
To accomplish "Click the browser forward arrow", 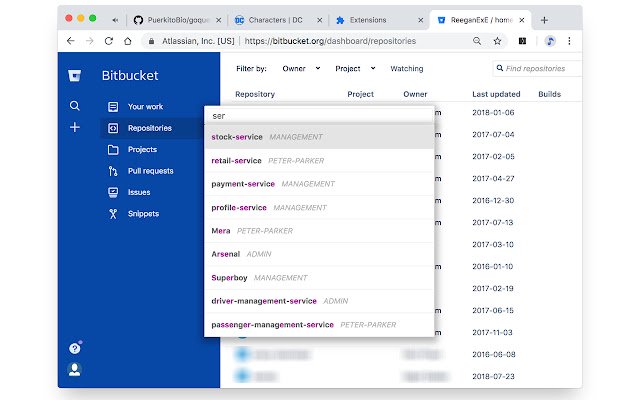I will tap(90, 41).
